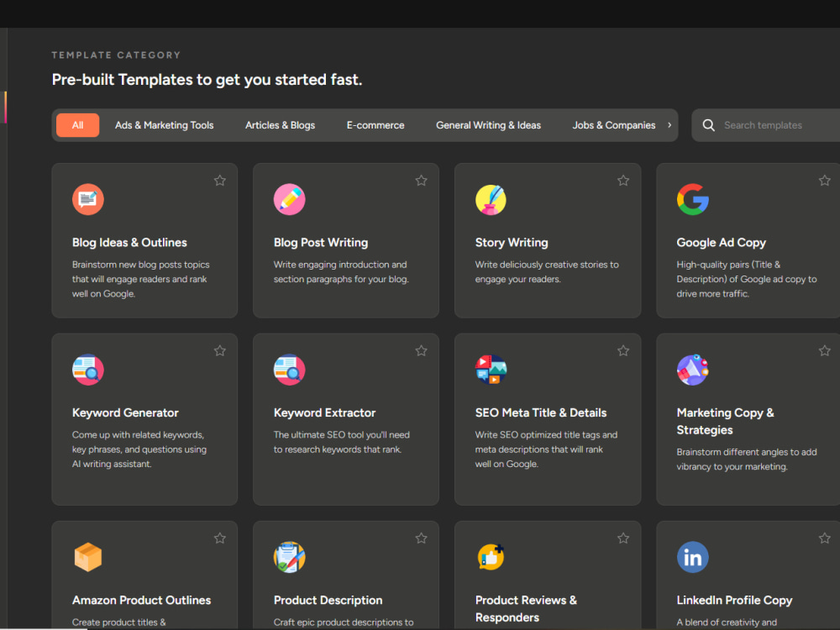The height and width of the screenshot is (630, 840).
Task: Select the E-commerce category tab
Action: (x=375, y=125)
